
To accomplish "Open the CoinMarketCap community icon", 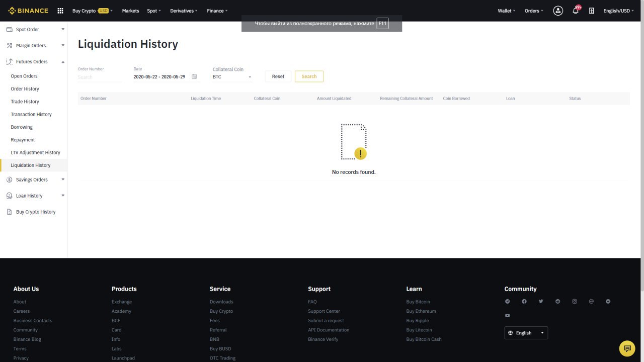I will tap(591, 301).
